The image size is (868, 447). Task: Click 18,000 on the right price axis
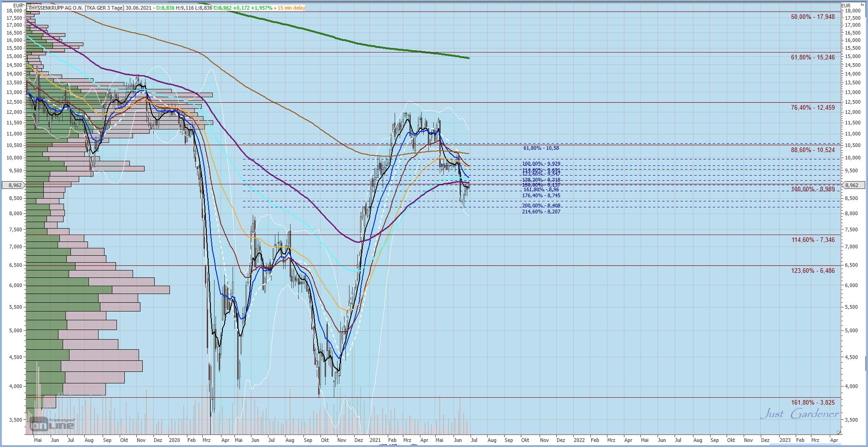pos(853,11)
